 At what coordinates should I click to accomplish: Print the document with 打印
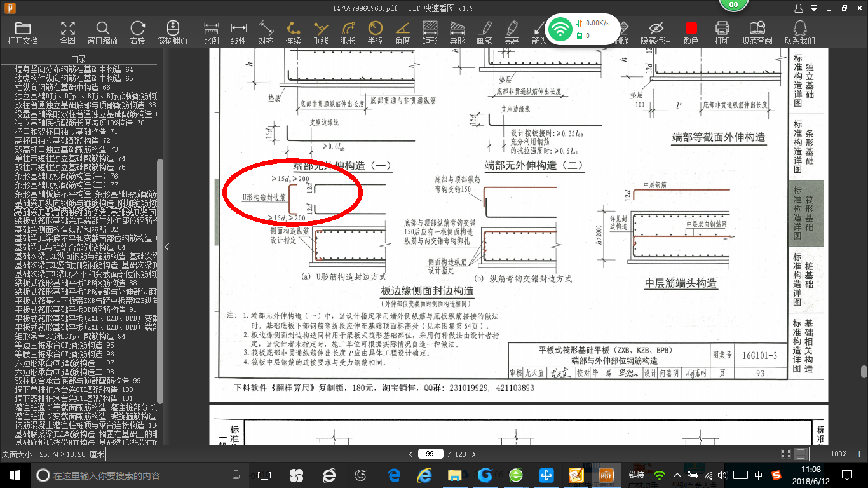[722, 32]
